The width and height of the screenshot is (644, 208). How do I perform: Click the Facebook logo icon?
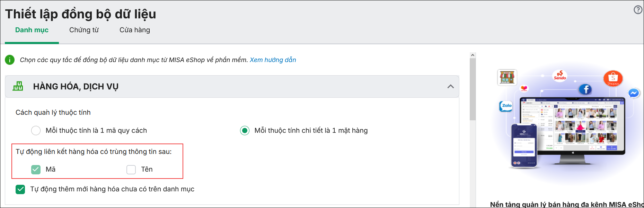(x=585, y=89)
